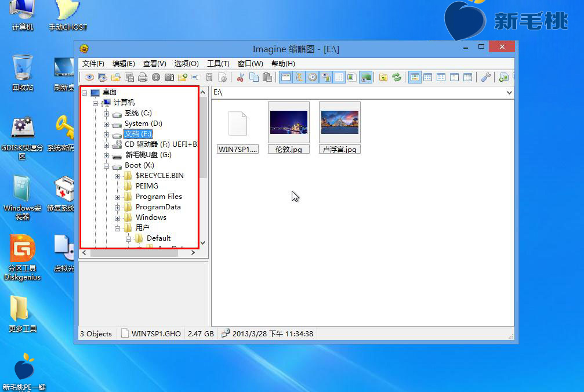The height and width of the screenshot is (392, 584).
Task: Open the 编辑(E) menu
Action: coord(124,64)
